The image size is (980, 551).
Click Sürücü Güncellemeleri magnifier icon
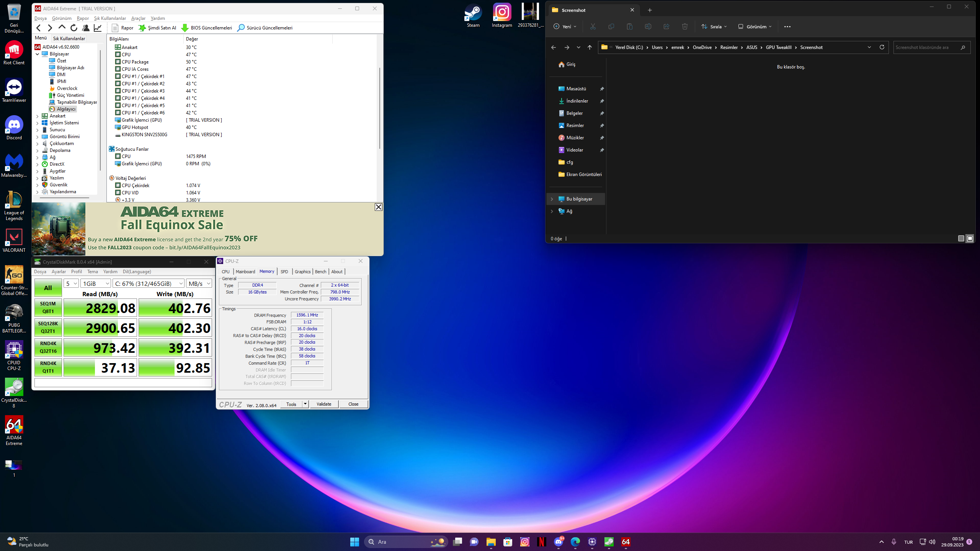coord(241,28)
